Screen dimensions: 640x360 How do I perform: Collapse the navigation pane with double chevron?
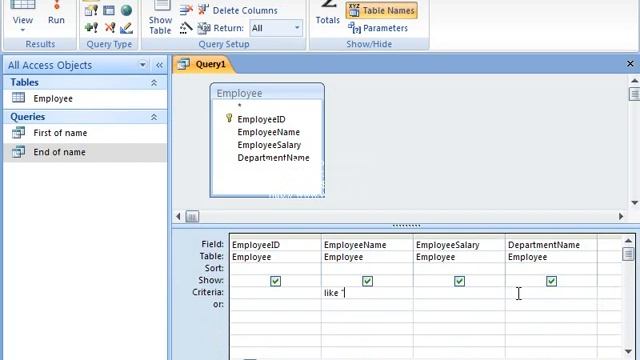(159, 65)
